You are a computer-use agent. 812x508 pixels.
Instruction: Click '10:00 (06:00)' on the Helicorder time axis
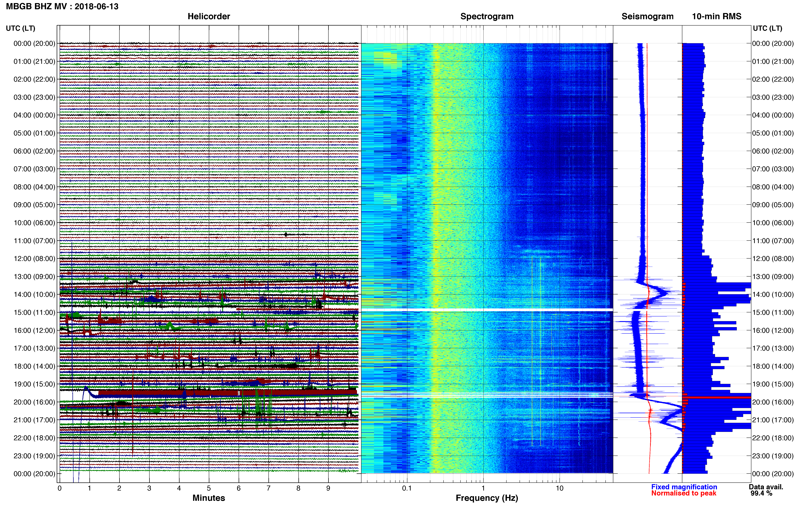click(x=34, y=223)
